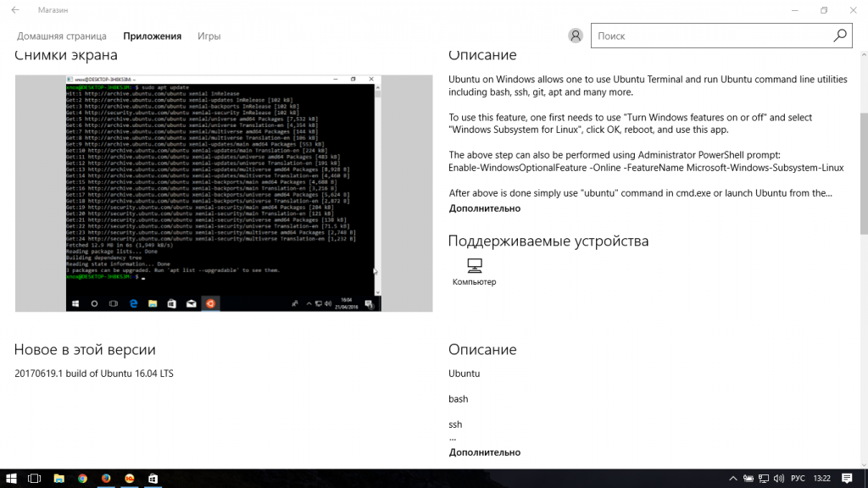Switch to Firefox on the taskbar
The height and width of the screenshot is (488, 868).
106,479
